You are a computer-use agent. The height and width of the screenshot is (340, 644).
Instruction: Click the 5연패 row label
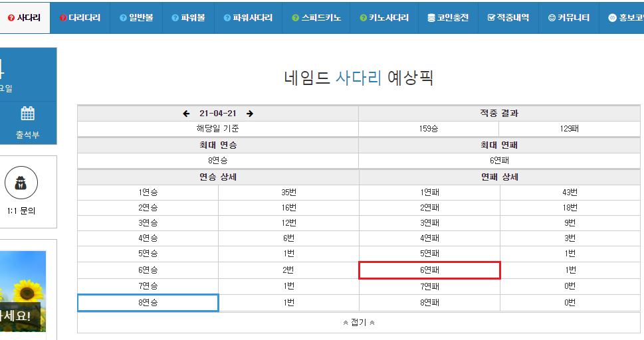[x=429, y=254]
